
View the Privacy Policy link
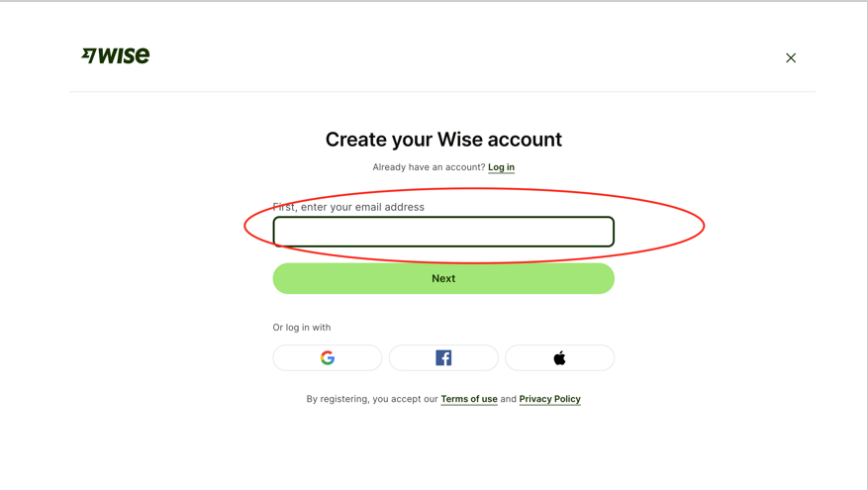pos(549,399)
